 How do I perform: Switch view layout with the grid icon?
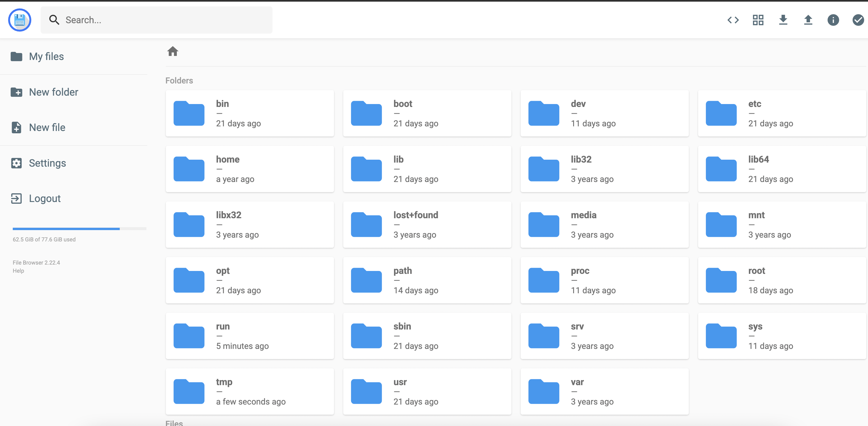(x=758, y=20)
